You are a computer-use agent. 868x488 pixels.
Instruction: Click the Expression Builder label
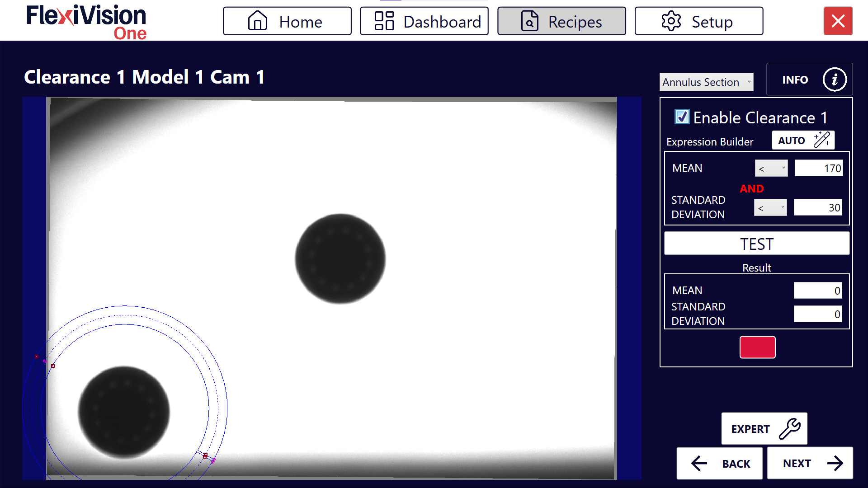(x=710, y=142)
